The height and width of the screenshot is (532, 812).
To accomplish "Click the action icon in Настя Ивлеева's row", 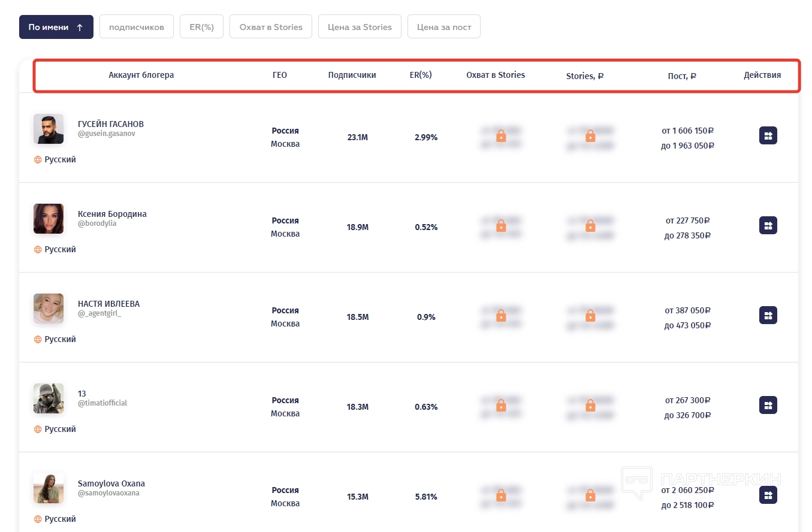I will (x=768, y=315).
